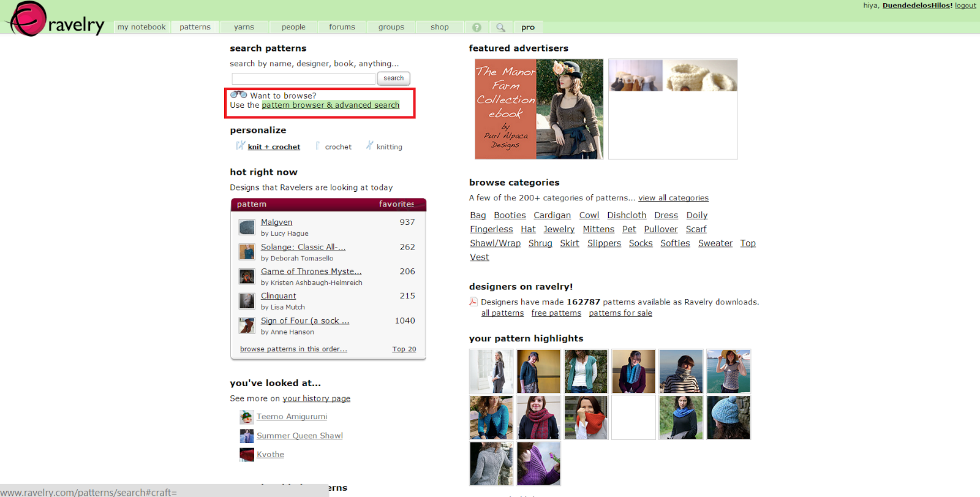Open the patterns for sale link

[620, 313]
